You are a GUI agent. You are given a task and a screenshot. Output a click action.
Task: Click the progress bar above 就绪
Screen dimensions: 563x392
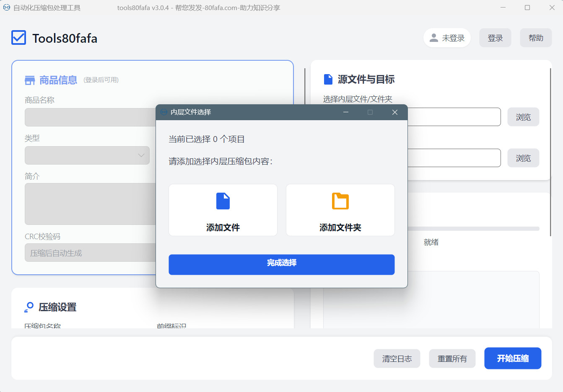point(473,229)
